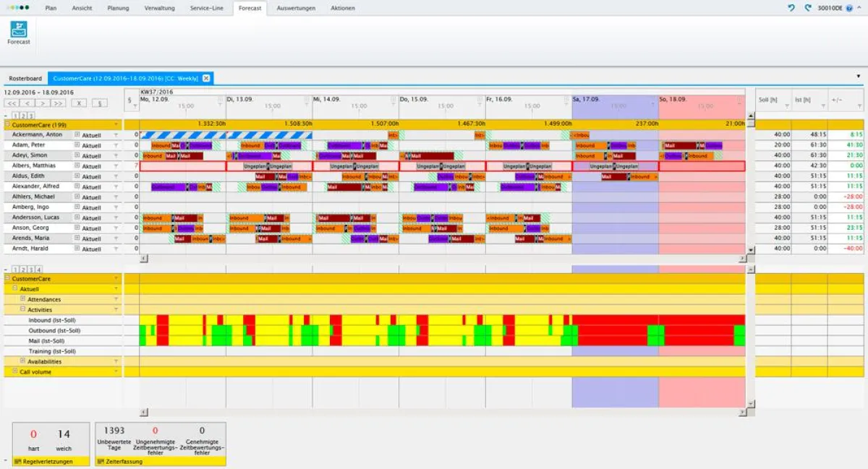Image resolution: width=868 pixels, height=469 pixels.
Task: Open the Auswertungen menu tab
Action: coord(295,8)
